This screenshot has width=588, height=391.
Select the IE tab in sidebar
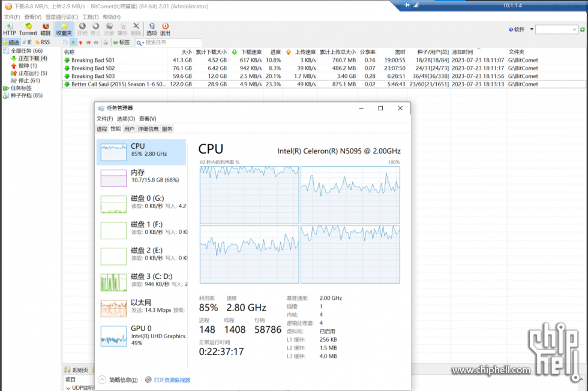coord(27,43)
